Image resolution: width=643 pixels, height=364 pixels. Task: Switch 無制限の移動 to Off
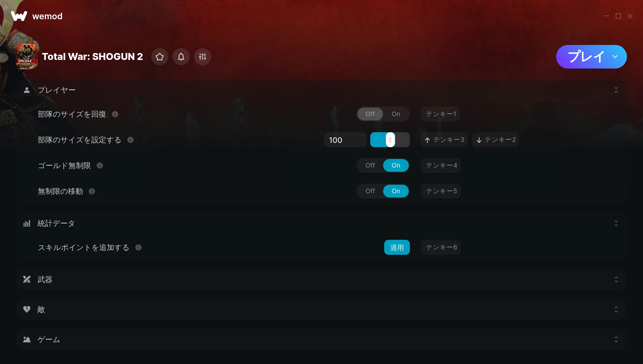370,191
